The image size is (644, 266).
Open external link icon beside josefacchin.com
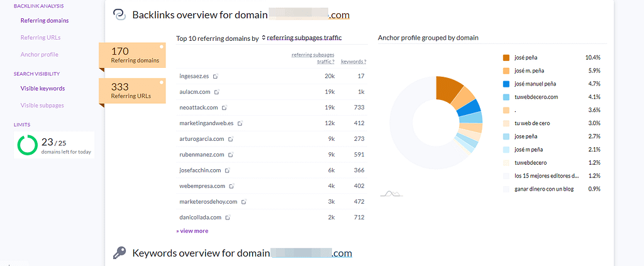(228, 170)
